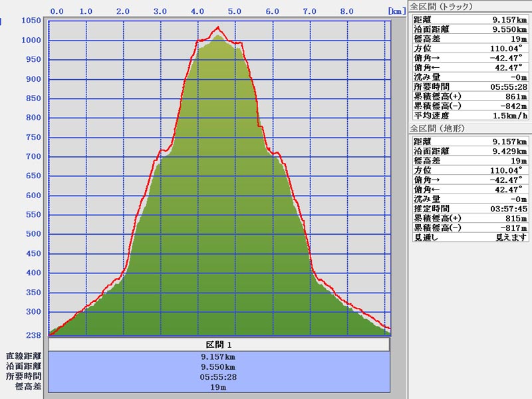Screen dimensions: 532x399
Task: Click the 1050 label on elevation axis
Action: (32, 21)
